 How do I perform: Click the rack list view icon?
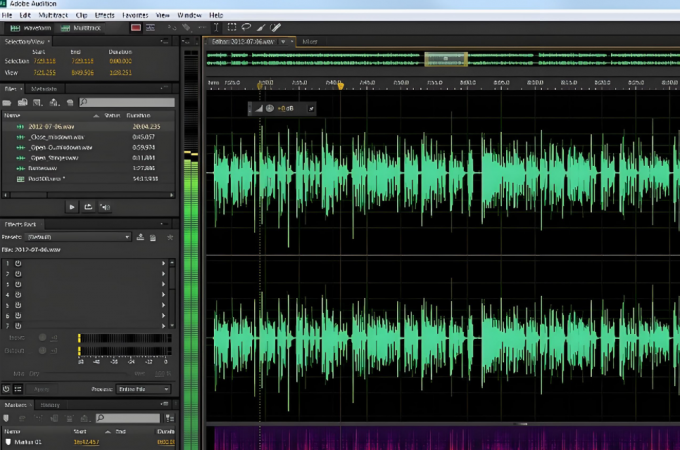(x=18, y=389)
